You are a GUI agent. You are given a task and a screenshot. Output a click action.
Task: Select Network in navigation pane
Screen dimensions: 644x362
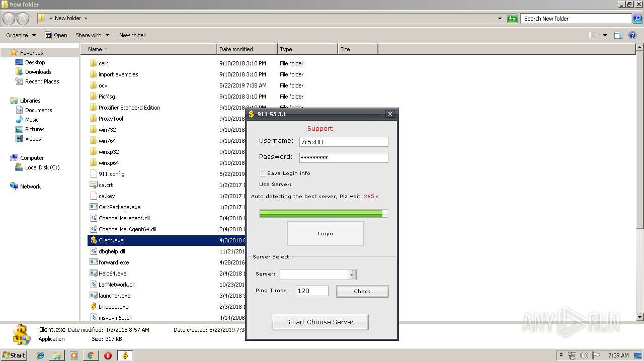click(x=30, y=187)
